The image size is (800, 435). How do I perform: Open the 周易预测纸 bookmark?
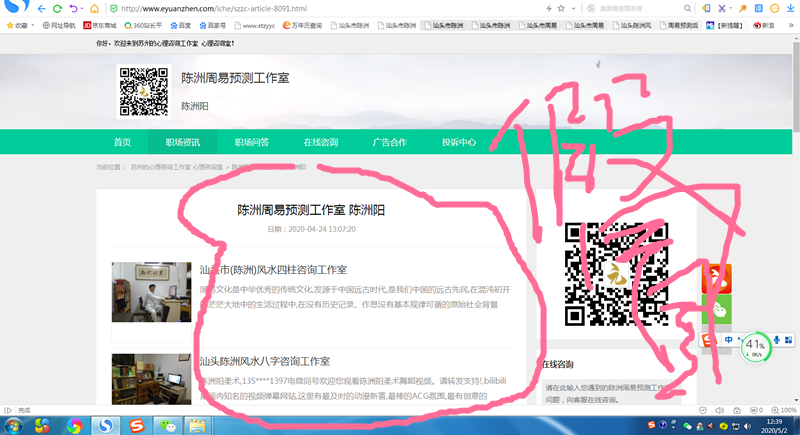pyautogui.click(x=679, y=25)
